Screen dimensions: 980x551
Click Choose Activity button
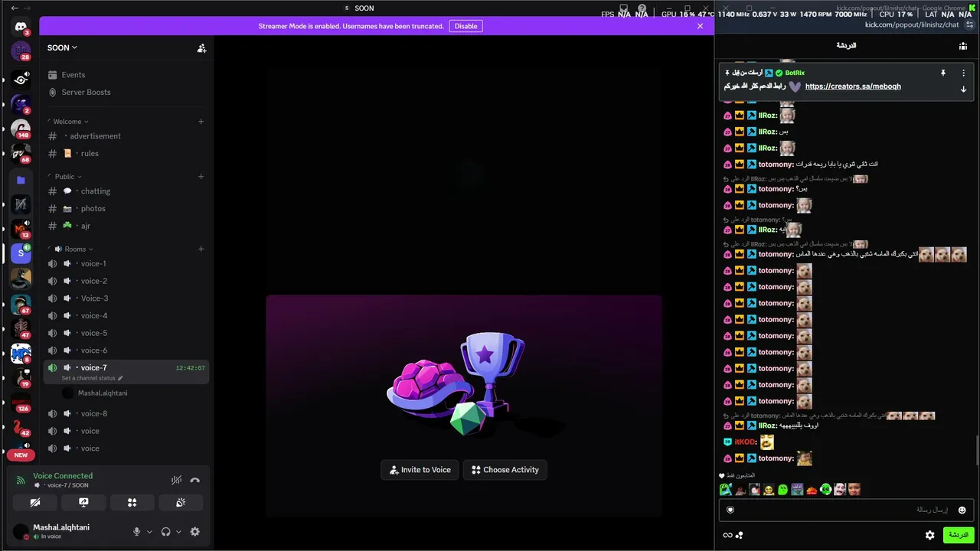pyautogui.click(x=505, y=470)
